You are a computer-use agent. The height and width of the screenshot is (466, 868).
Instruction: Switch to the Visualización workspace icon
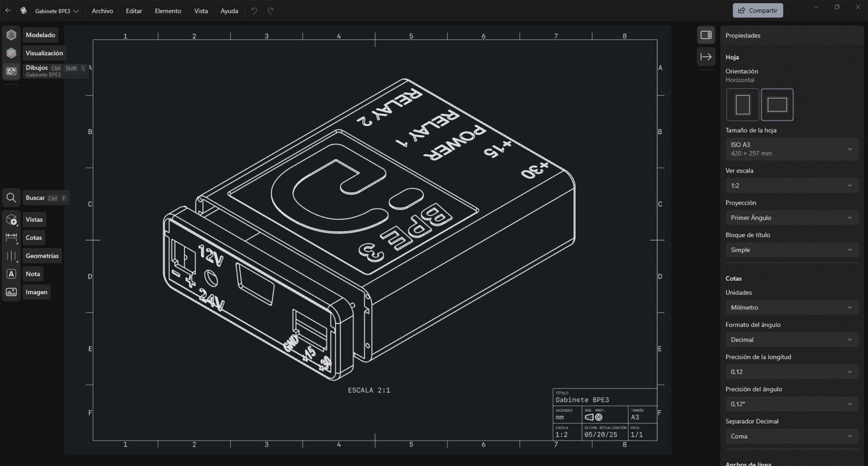pos(11,53)
